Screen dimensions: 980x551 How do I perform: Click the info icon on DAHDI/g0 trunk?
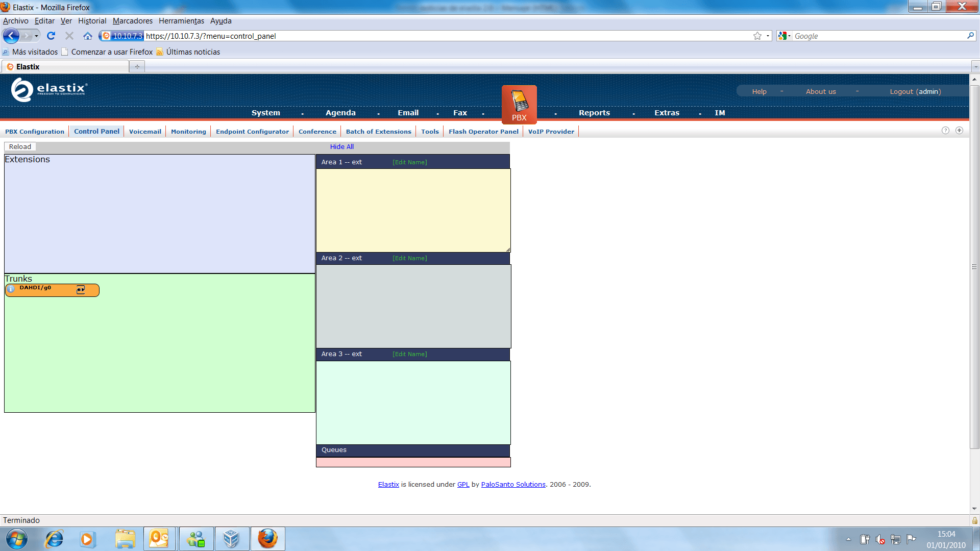(x=11, y=289)
